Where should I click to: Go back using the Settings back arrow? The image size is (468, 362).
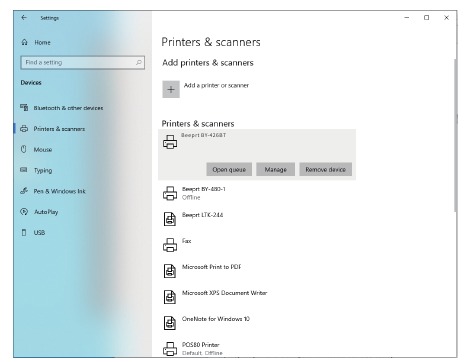pos(24,18)
